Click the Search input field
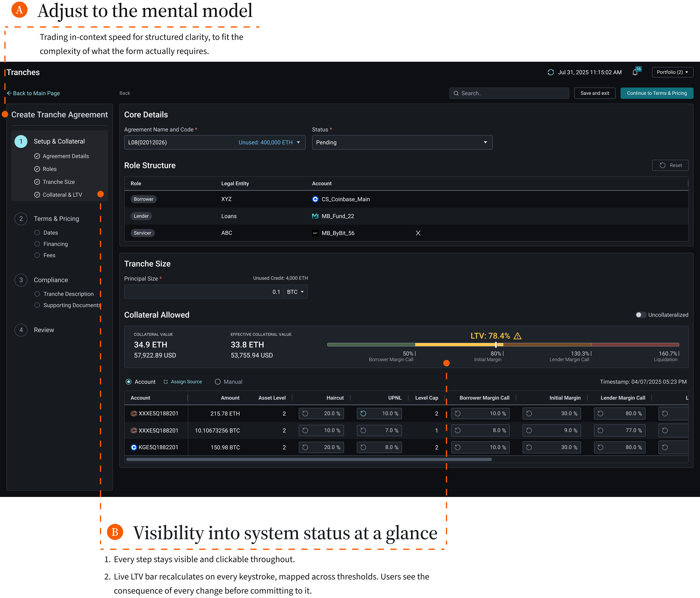Image resolution: width=700 pixels, height=598 pixels. [509, 93]
